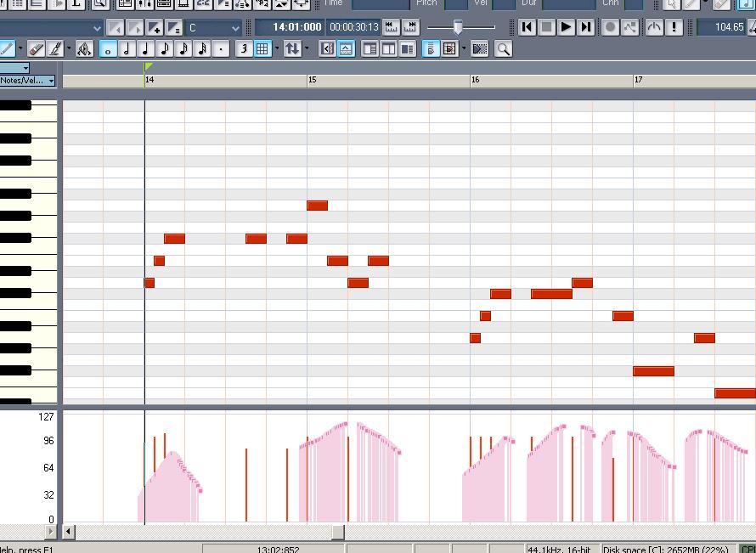Start playback with the Play button
This screenshot has height=553, width=756.
567,27
